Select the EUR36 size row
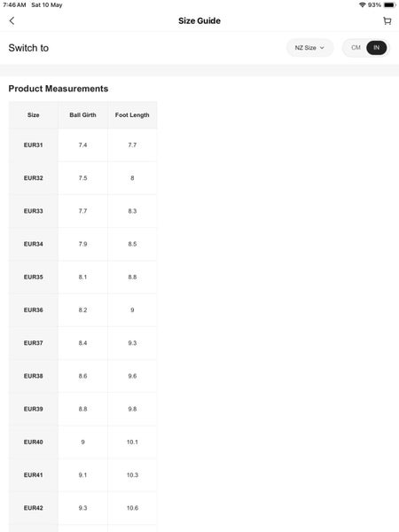 pos(82,309)
